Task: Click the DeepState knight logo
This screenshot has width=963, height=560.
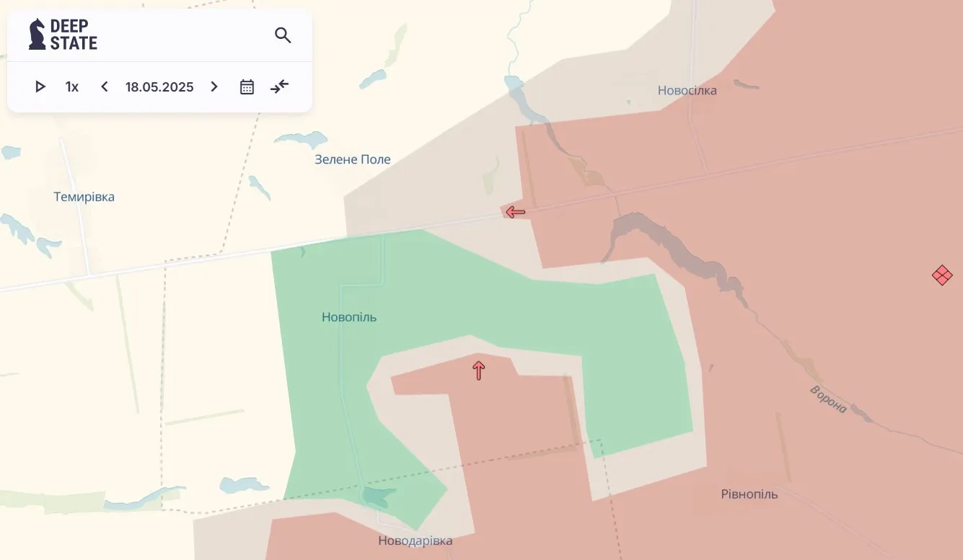Action: [37, 35]
